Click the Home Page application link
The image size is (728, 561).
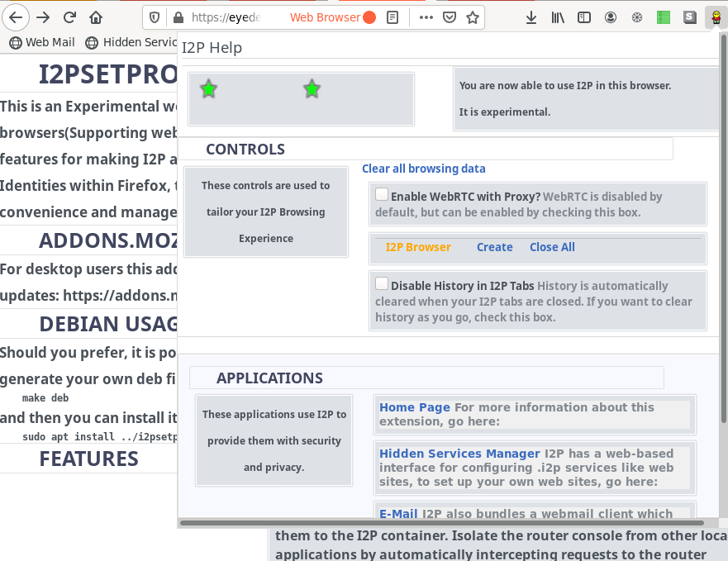coord(414,407)
